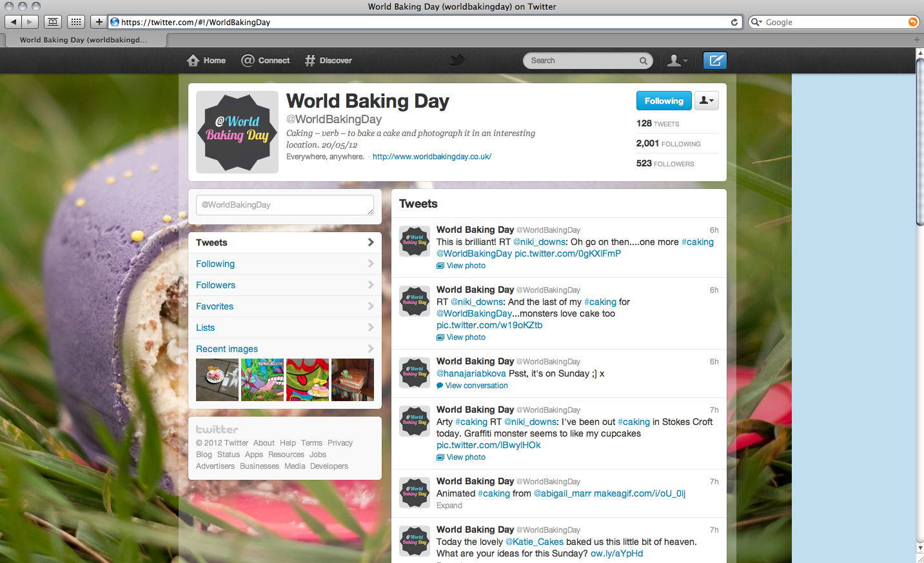The width and height of the screenshot is (924, 563).
Task: Open the bookmarks book icon
Action: tap(53, 22)
